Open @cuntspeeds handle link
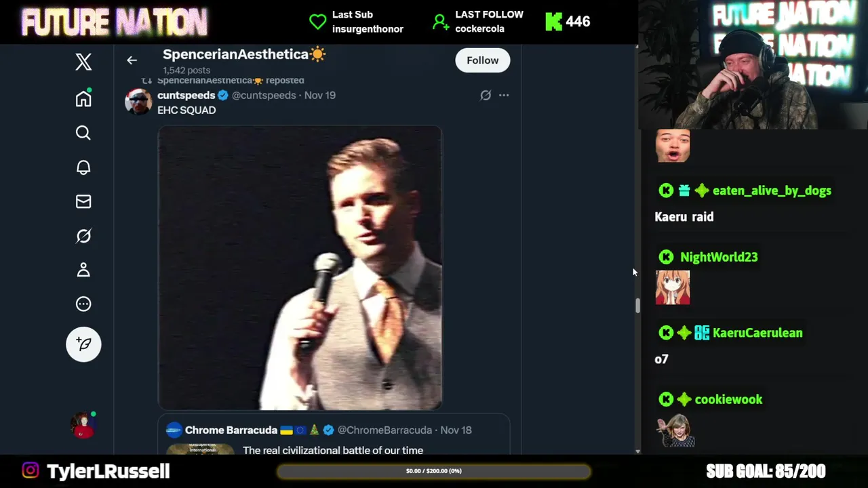868x488 pixels. (264, 96)
